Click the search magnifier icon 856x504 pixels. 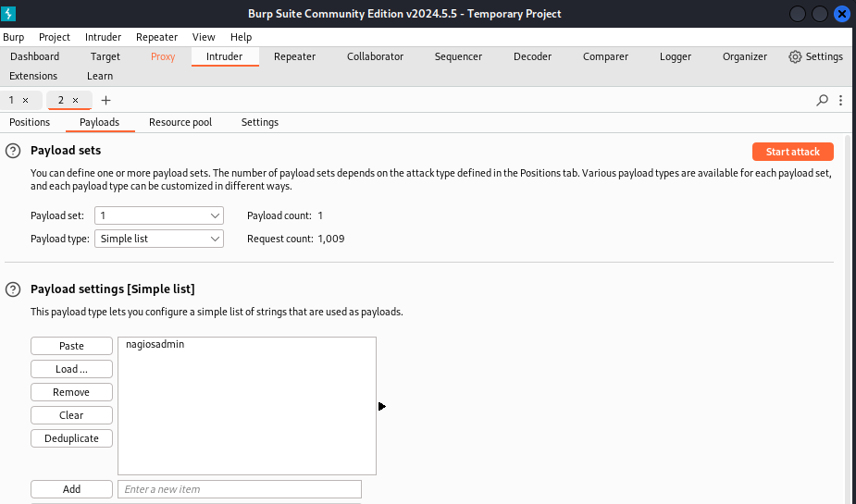tap(823, 100)
